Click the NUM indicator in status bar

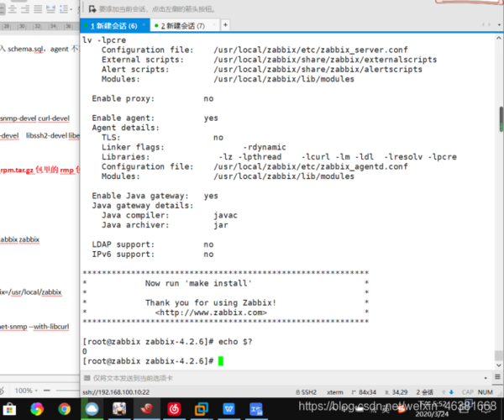[x=485, y=392]
